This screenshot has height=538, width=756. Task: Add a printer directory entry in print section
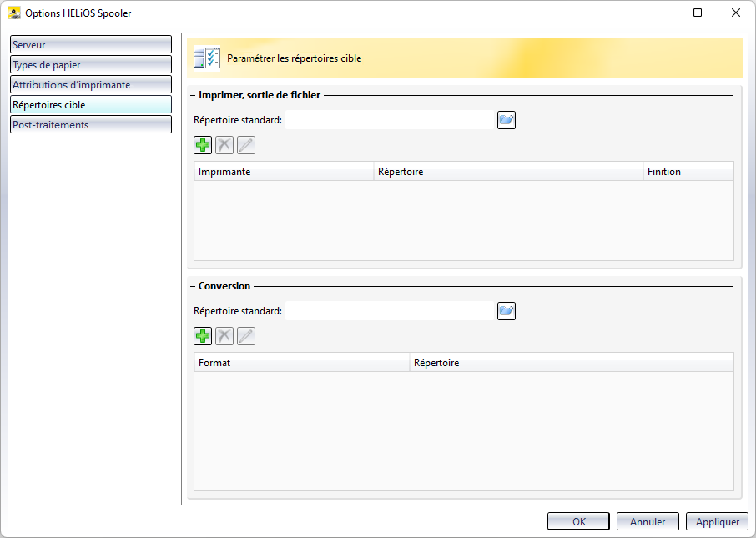coord(203,145)
